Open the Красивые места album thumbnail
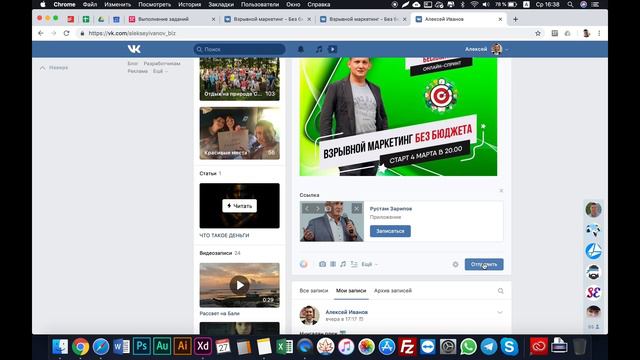640x360 pixels. click(x=240, y=133)
